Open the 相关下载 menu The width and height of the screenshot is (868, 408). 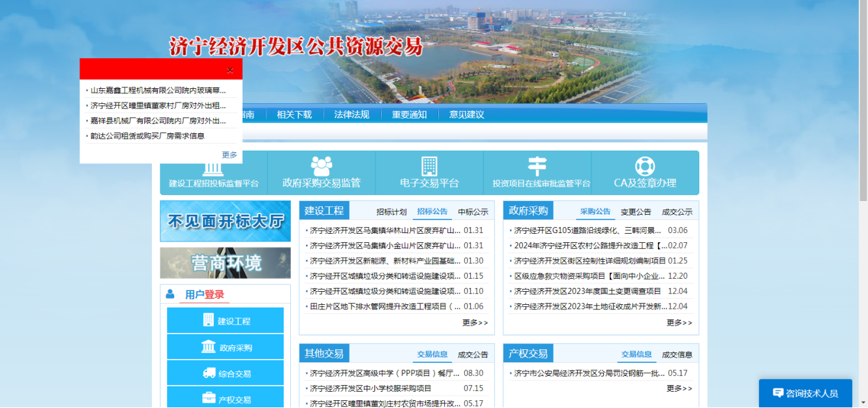[x=294, y=114]
